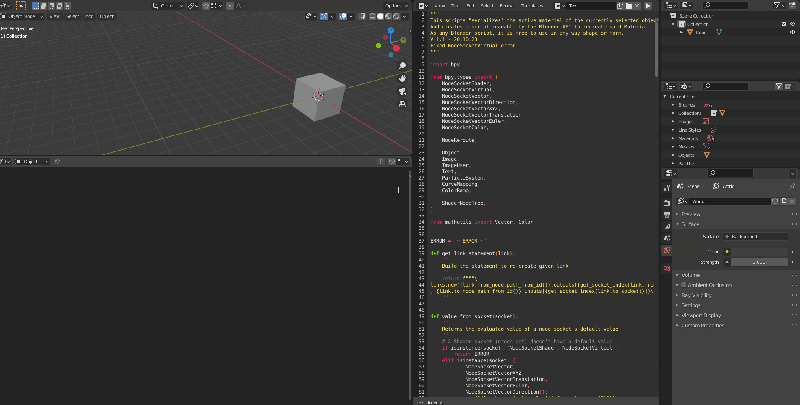The width and height of the screenshot is (800, 405).
Task: Open the viewport shading options dropdown arrow
Action: 405,16
